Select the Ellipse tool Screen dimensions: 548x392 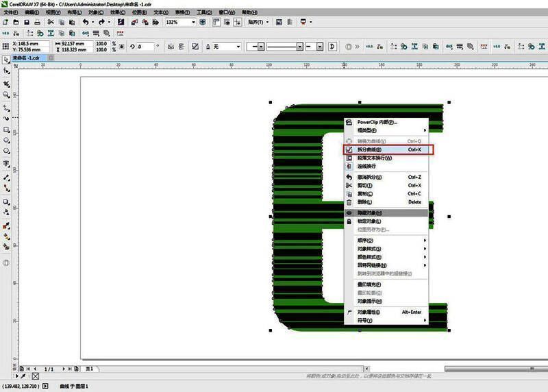tap(6, 140)
